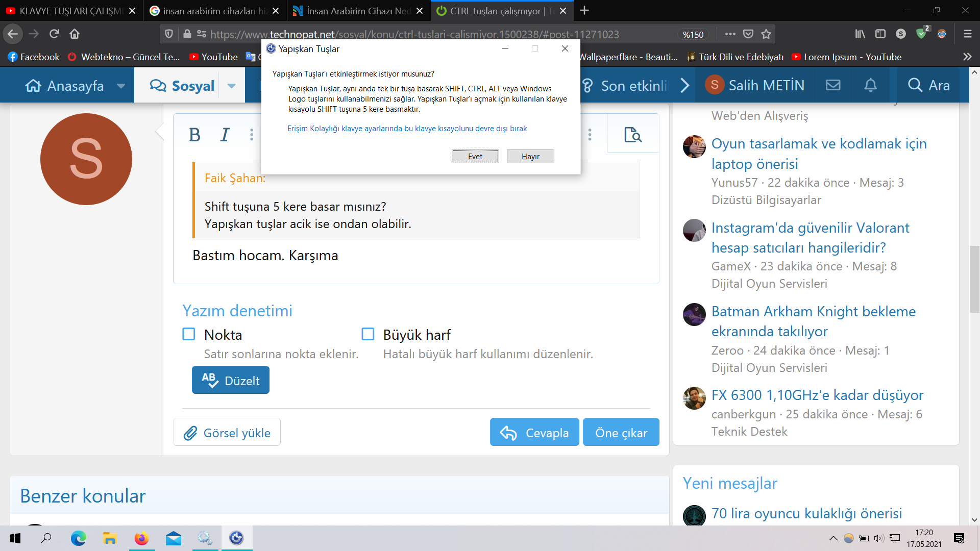Image resolution: width=980 pixels, height=551 pixels.
Task: Click the Pocket save icon in address bar
Action: [748, 34]
